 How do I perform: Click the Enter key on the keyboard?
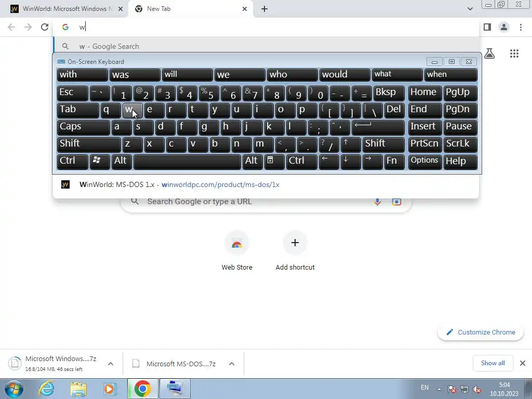click(x=378, y=128)
